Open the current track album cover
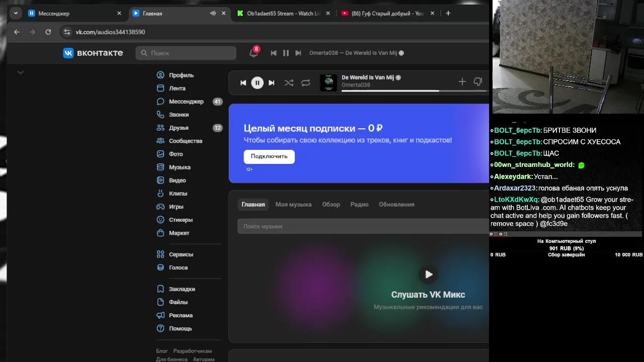Viewport: 644px width, 362px height. (x=329, y=83)
